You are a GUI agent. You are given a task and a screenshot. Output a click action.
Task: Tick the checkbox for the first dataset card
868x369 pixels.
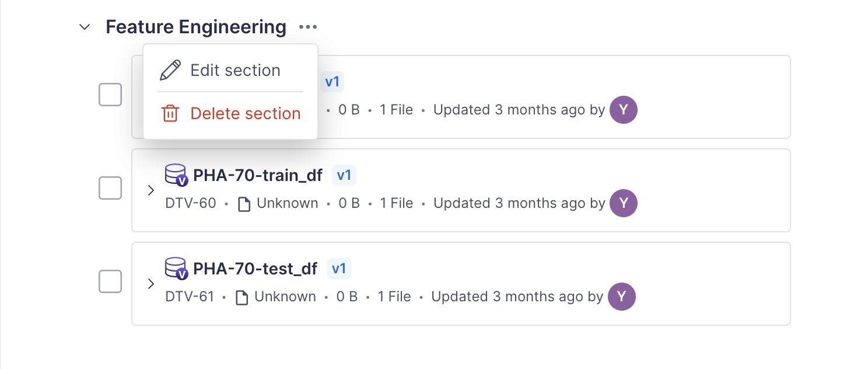[x=110, y=95]
